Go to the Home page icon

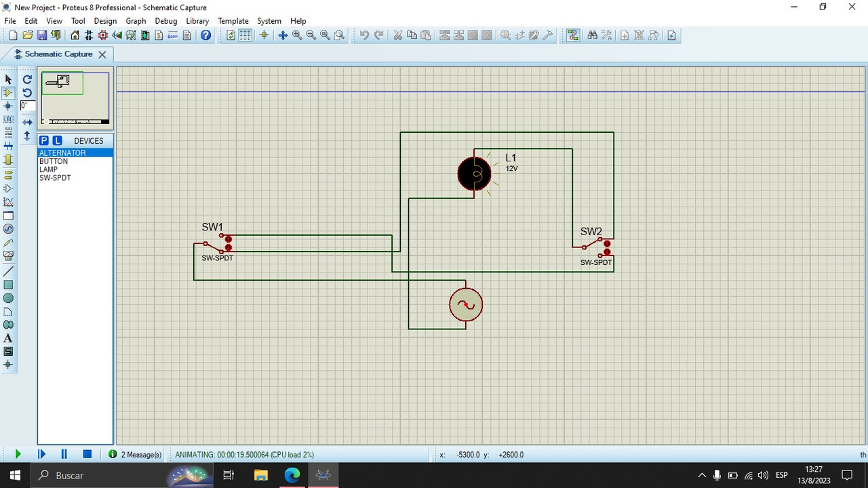75,35
